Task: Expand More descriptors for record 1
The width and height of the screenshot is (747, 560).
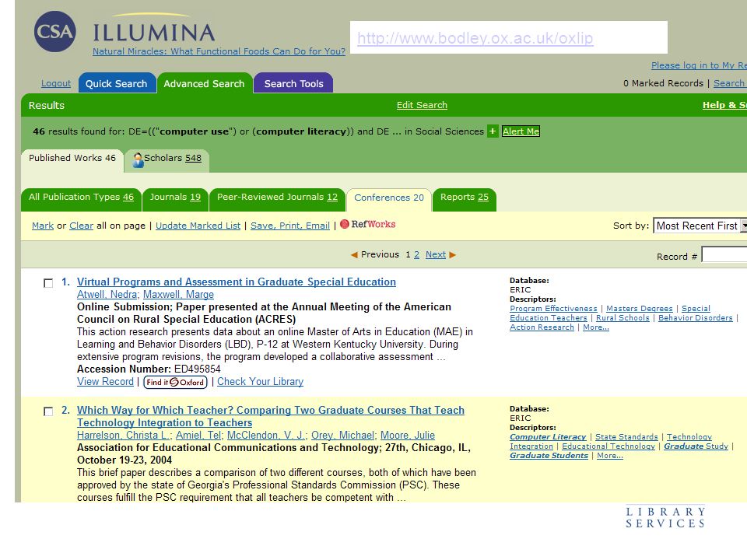Action: tap(595, 327)
